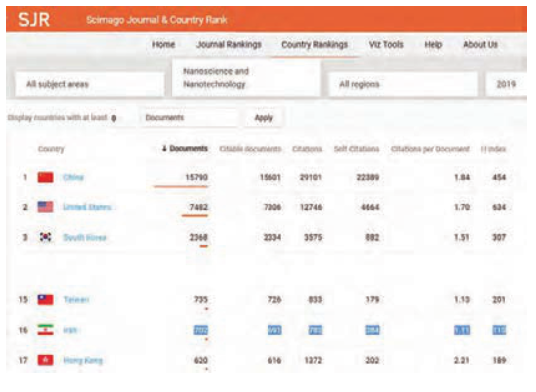The height and width of the screenshot is (392, 536).
Task: Select Taiwan H index value 201
Action: (499, 300)
